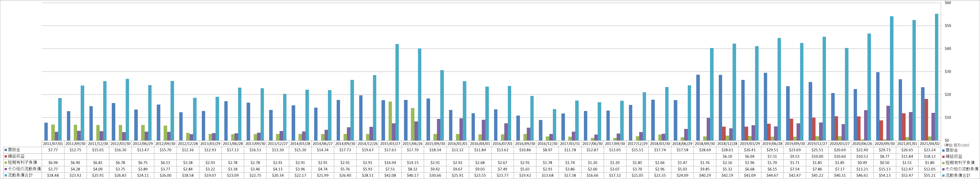Click the red deferred revenue bar for 2021/04/02
980x179 pixels.
coord(926,120)
